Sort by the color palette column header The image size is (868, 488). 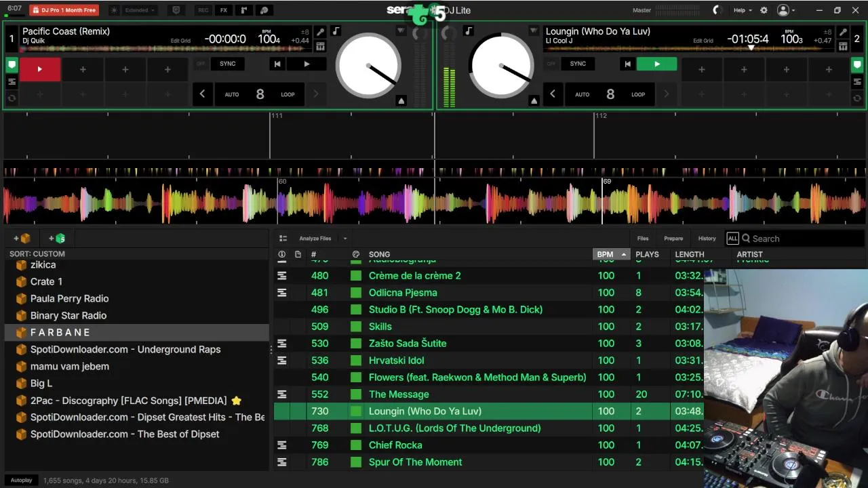(355, 254)
